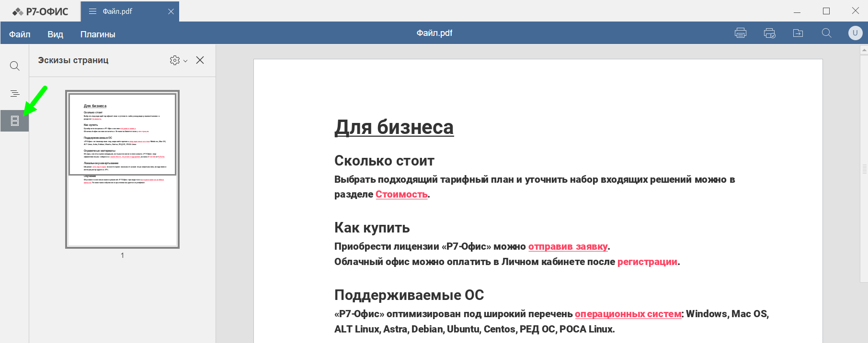Click the vertical scrollbar up arrow
This screenshot has width=868, height=343.
[x=864, y=50]
